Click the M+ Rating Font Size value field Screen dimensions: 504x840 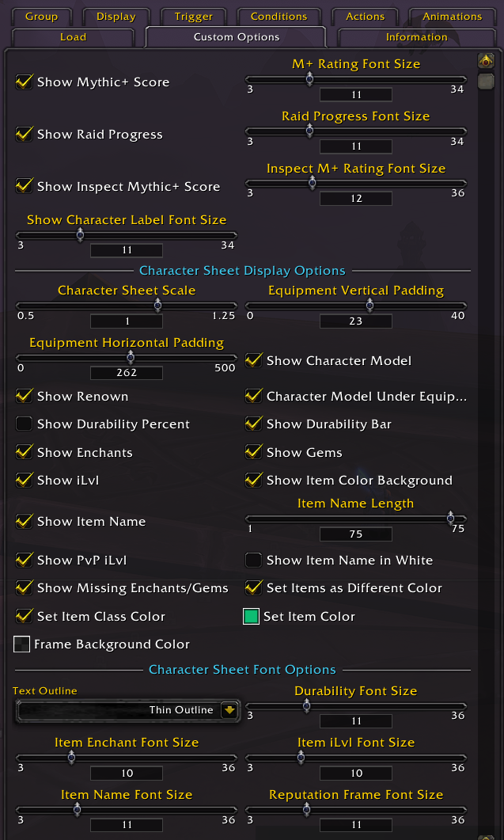coord(356,95)
